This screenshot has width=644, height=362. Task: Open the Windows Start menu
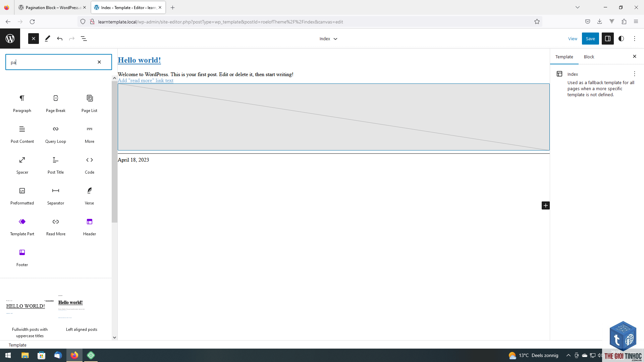[8, 355]
